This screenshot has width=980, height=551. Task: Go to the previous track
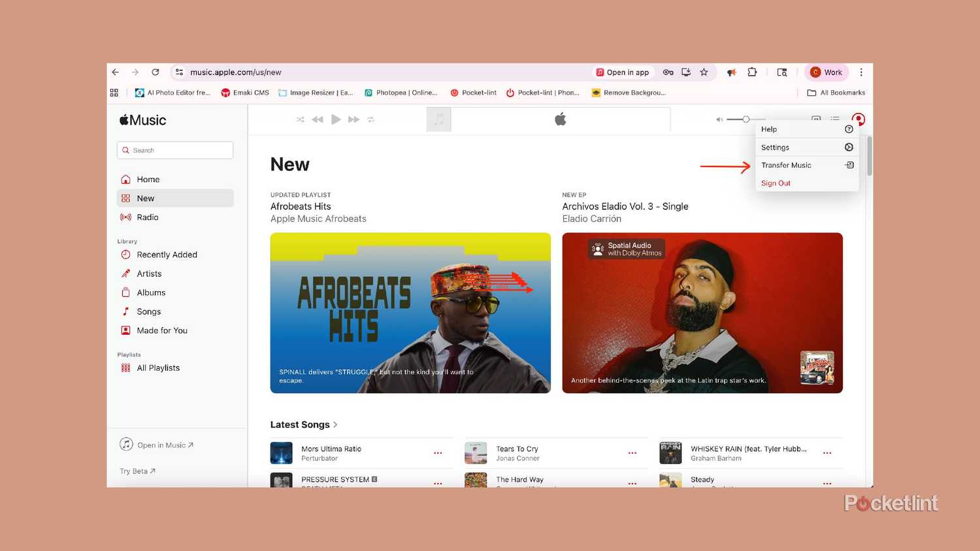point(318,119)
